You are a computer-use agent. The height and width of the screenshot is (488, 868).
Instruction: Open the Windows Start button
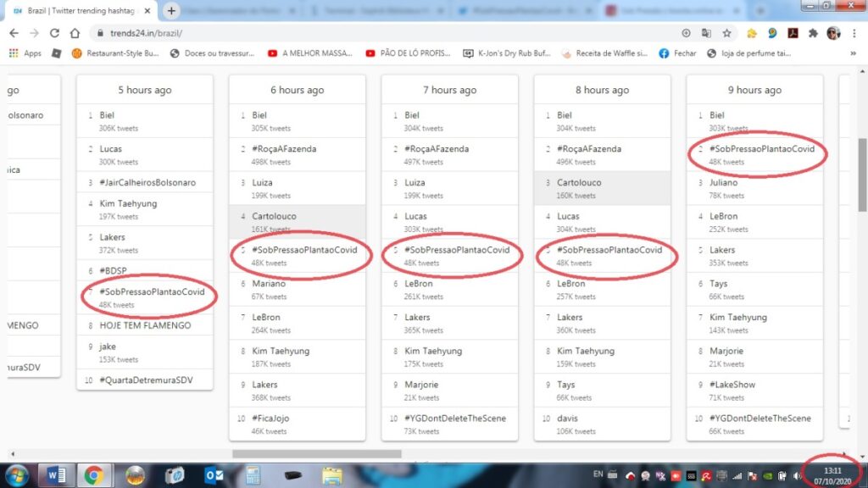[17, 476]
